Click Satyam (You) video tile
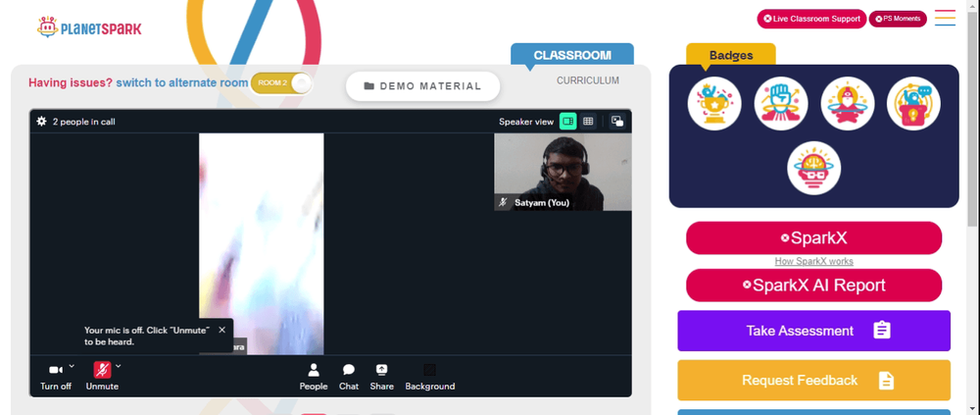 (x=563, y=172)
